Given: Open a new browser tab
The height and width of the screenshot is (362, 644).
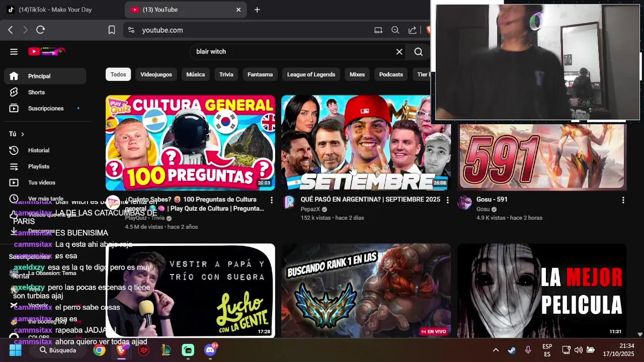Looking at the screenshot, I should pos(257,10).
